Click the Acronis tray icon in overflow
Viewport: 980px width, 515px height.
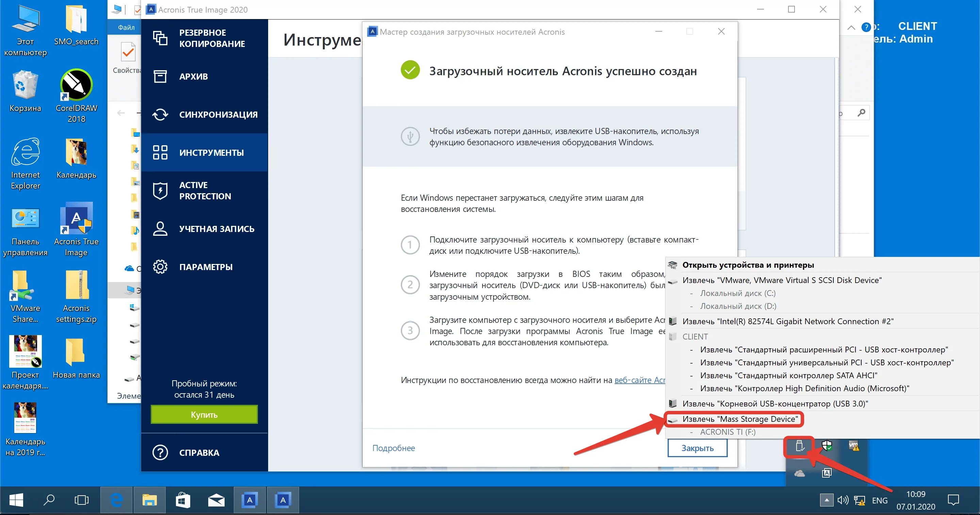click(827, 473)
